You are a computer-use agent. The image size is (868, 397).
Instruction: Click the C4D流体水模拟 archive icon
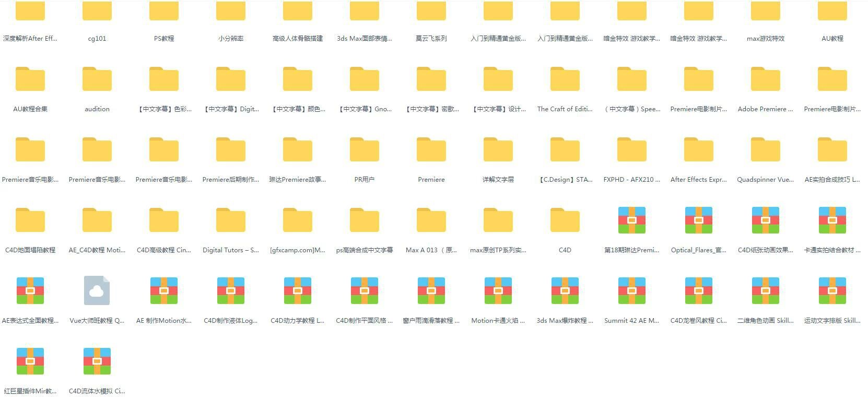pyautogui.click(x=97, y=361)
